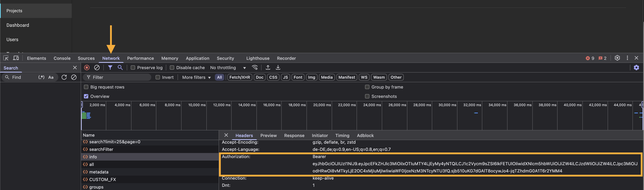Clear the network log
The width and height of the screenshot is (644, 190).
(x=97, y=68)
